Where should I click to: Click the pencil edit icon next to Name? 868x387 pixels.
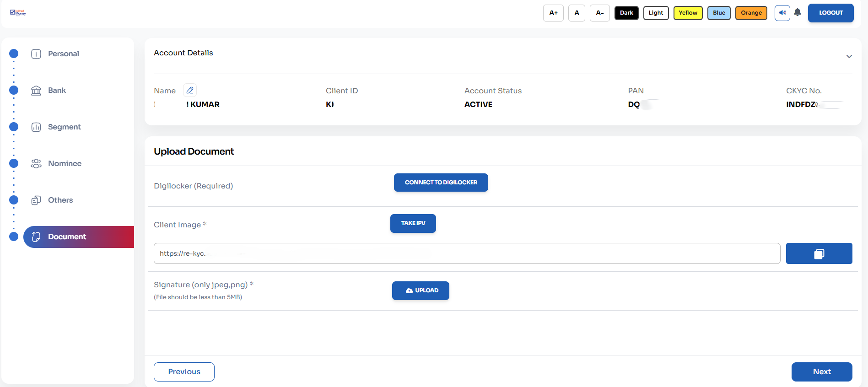190,90
